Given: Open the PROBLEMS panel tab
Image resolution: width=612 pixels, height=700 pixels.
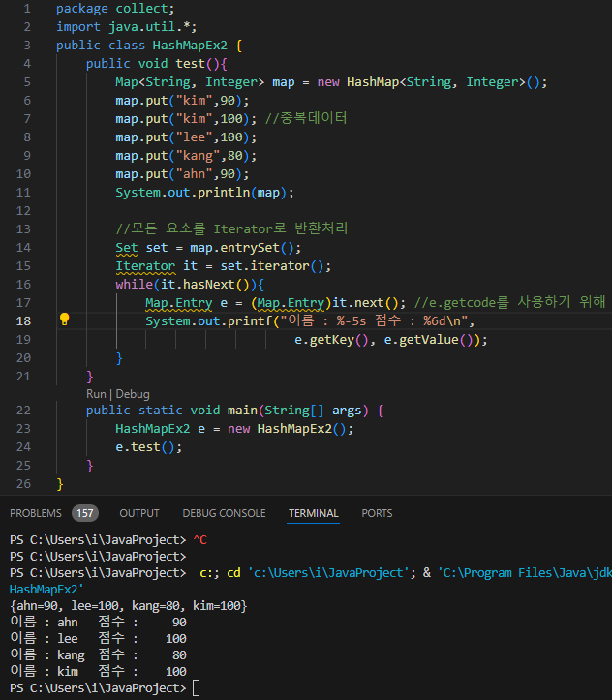Looking at the screenshot, I should 36,513.
